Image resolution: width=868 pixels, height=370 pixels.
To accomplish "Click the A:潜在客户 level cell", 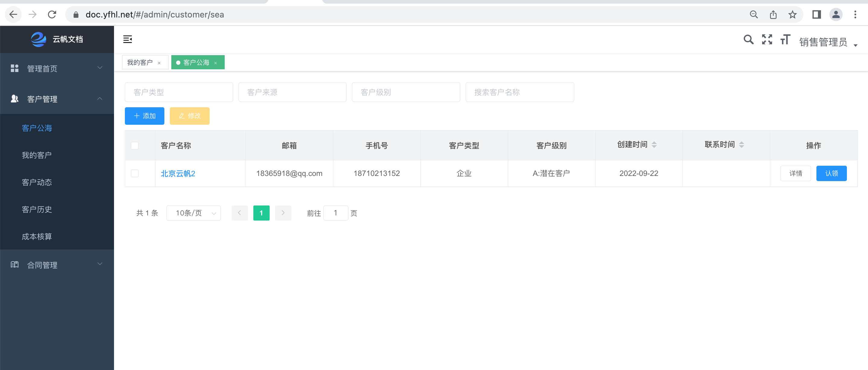I will tap(551, 173).
